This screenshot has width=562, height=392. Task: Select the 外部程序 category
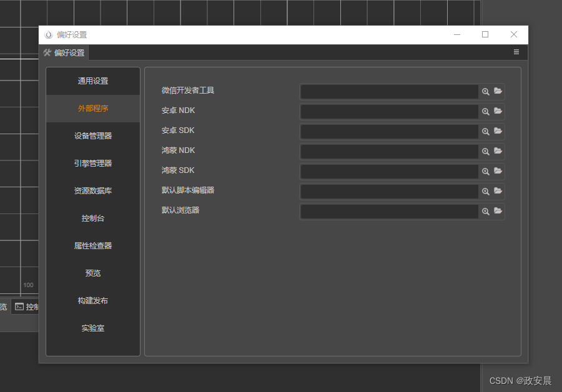pyautogui.click(x=93, y=109)
